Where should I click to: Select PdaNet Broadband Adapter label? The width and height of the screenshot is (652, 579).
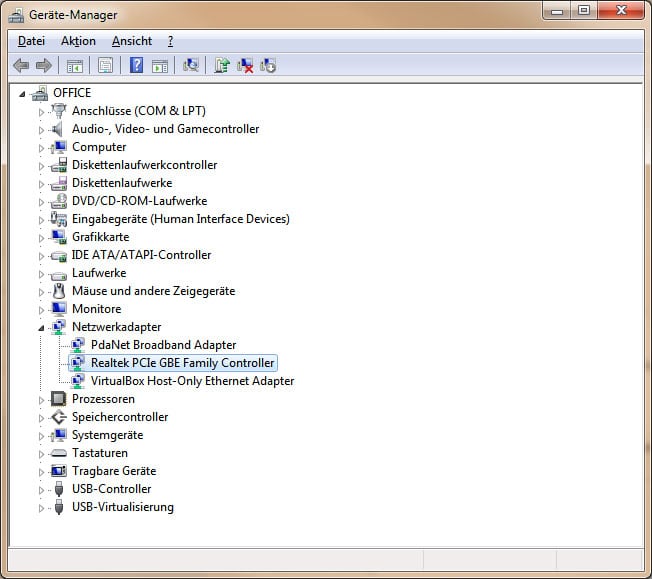click(163, 345)
